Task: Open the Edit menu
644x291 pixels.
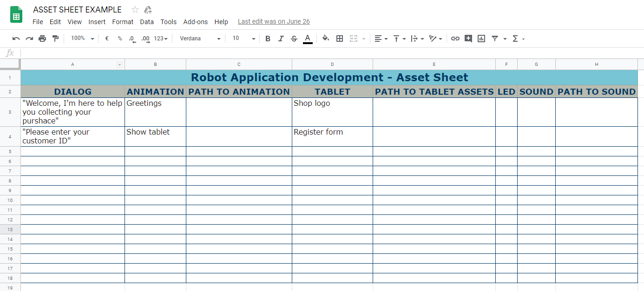Action: pos(55,22)
